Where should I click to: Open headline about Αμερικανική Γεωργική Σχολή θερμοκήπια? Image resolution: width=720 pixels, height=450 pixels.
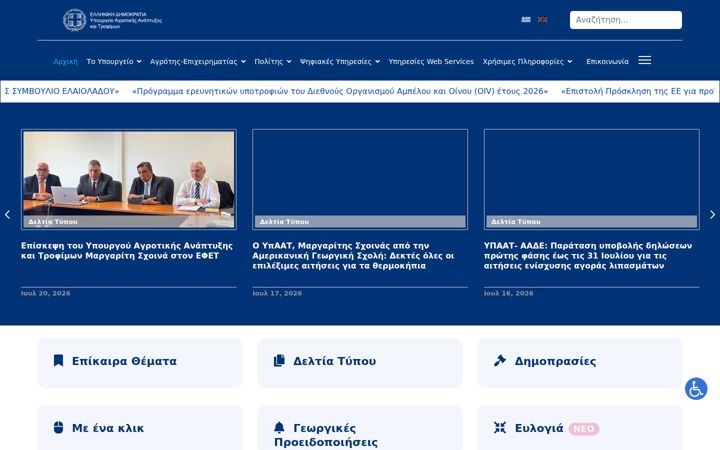353,256
